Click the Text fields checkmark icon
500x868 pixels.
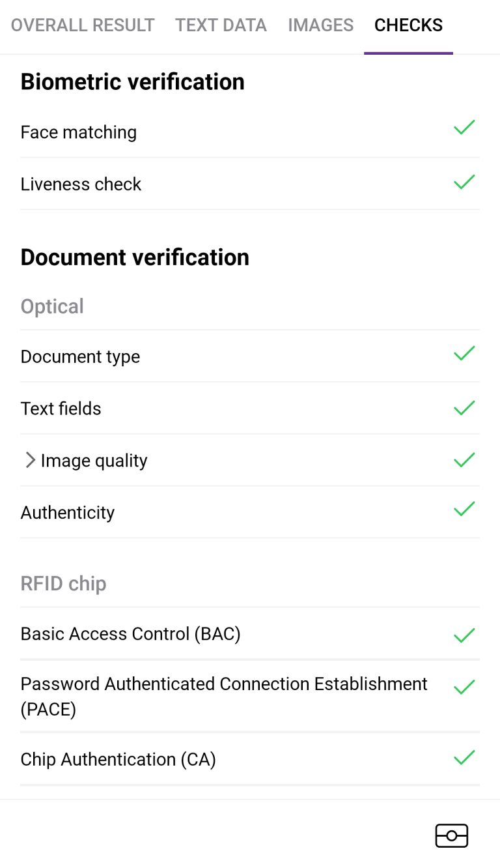464,408
